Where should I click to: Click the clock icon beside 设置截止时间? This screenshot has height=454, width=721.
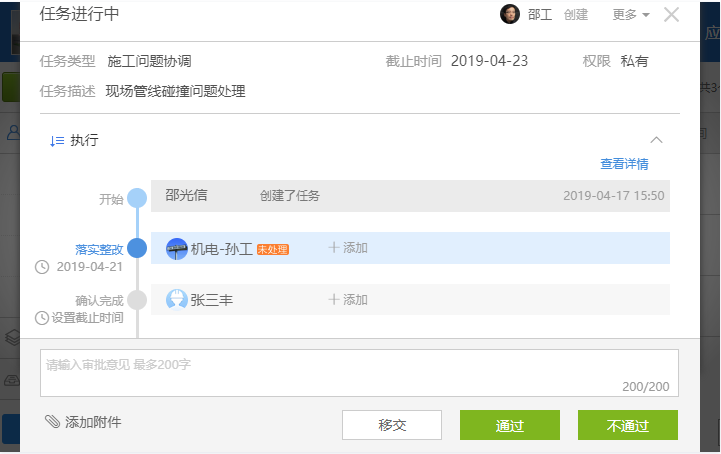[42, 318]
